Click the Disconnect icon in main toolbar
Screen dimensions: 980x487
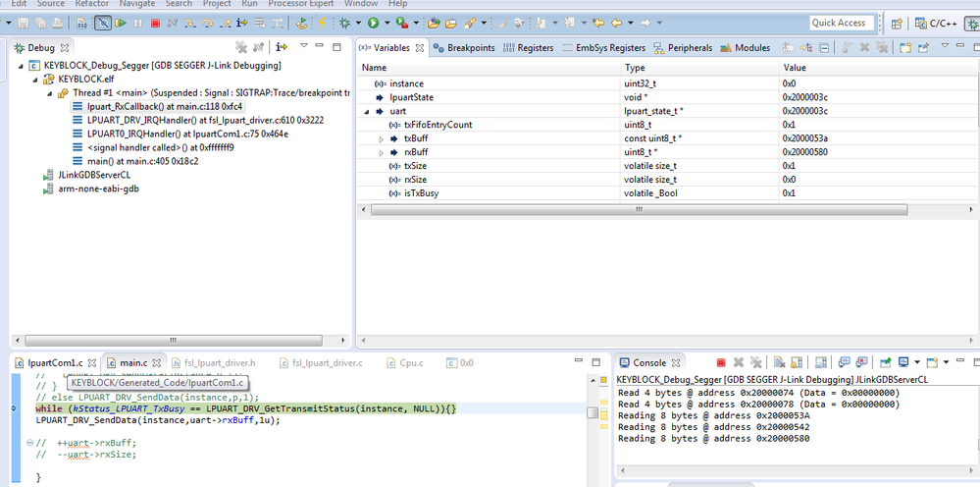pyautogui.click(x=173, y=24)
